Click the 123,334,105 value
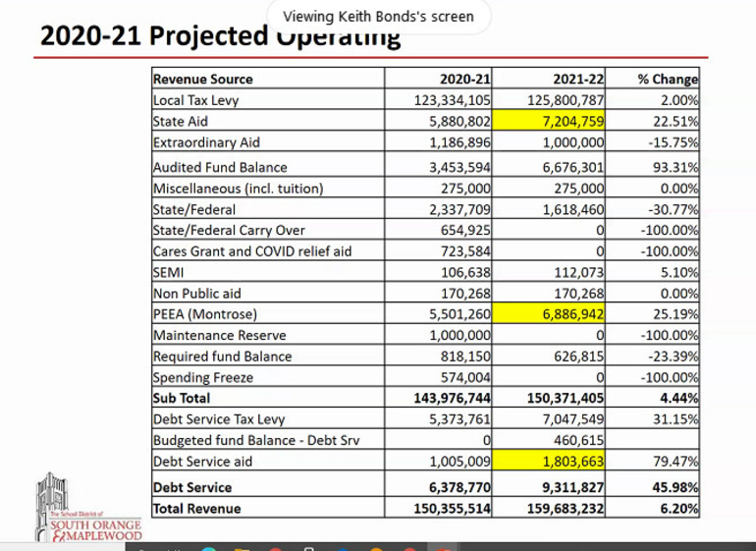This screenshot has width=756, height=551. [453, 100]
